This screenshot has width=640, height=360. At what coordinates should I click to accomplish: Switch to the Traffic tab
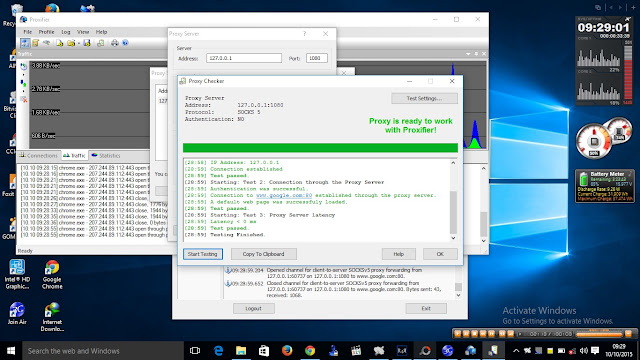[x=74, y=156]
